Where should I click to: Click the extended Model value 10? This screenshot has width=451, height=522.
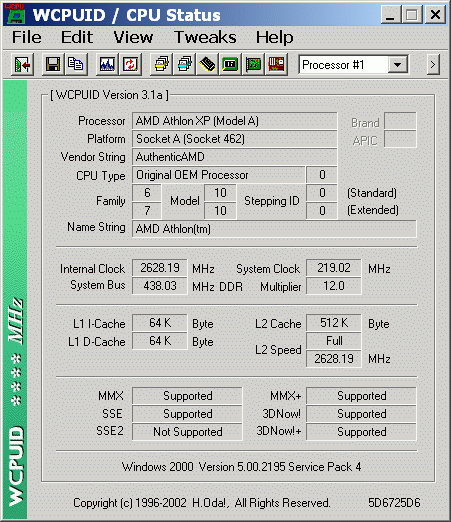click(220, 211)
